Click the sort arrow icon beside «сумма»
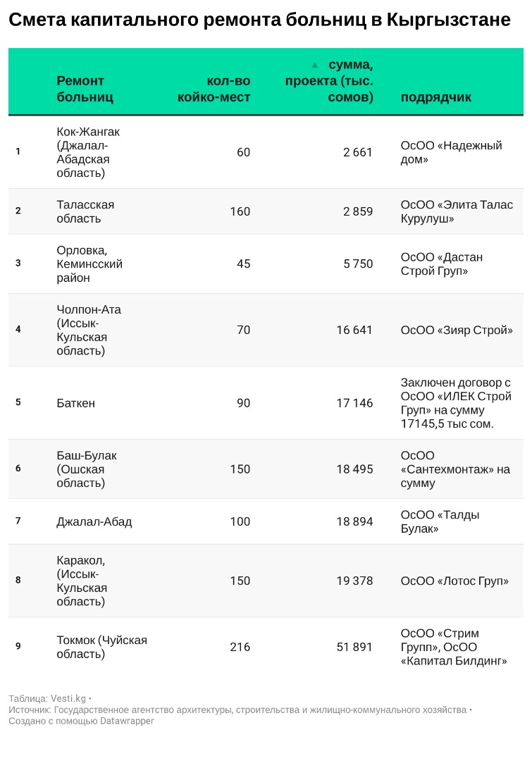This screenshot has width=532, height=761. pos(315,65)
